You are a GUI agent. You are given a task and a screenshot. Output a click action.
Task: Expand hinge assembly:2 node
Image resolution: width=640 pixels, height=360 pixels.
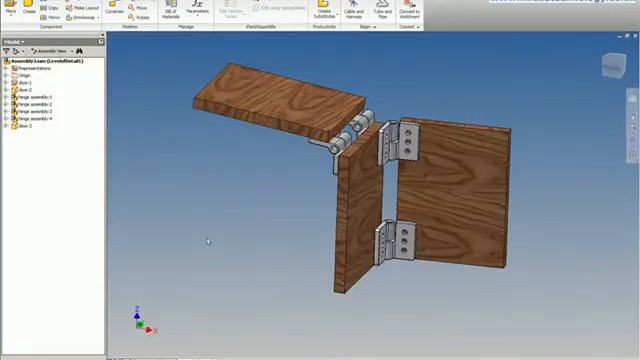[x=6, y=104]
